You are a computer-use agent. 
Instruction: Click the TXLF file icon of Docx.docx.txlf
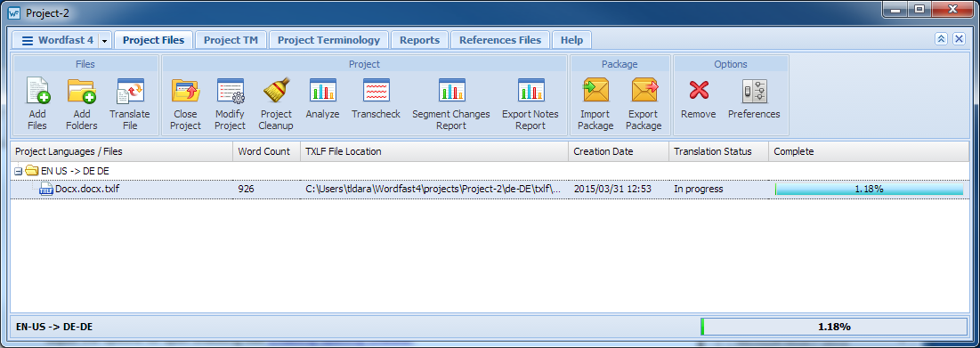point(47,189)
